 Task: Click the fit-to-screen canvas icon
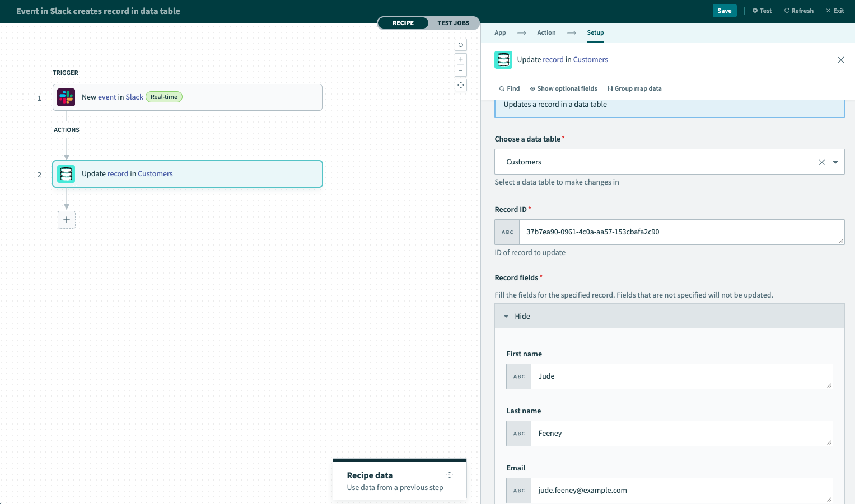point(461,85)
